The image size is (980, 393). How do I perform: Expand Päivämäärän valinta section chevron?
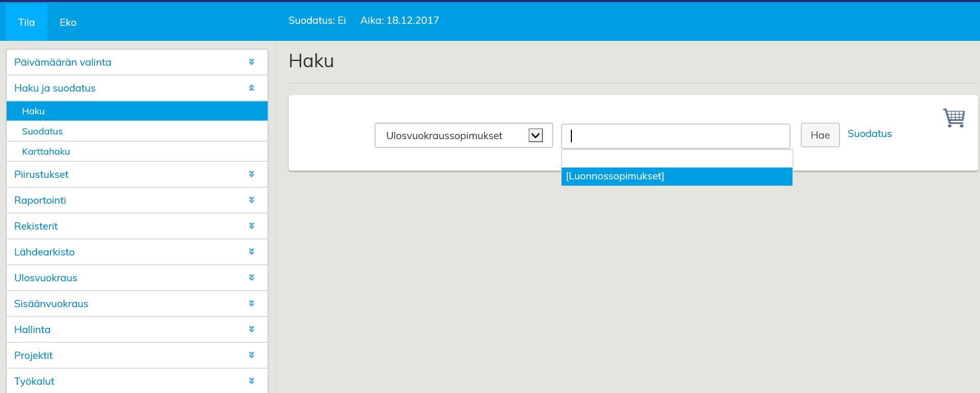tap(252, 62)
